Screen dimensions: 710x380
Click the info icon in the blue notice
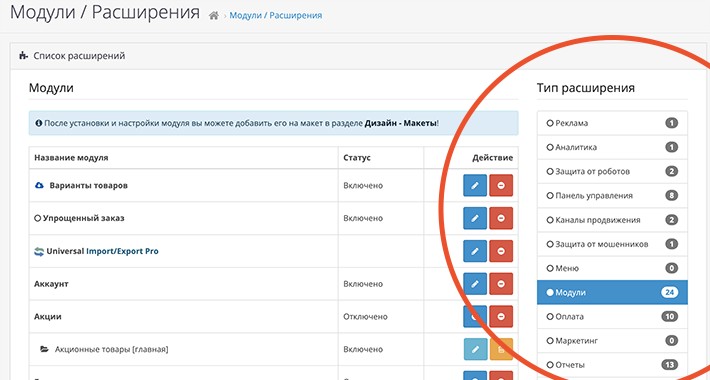click(x=39, y=123)
